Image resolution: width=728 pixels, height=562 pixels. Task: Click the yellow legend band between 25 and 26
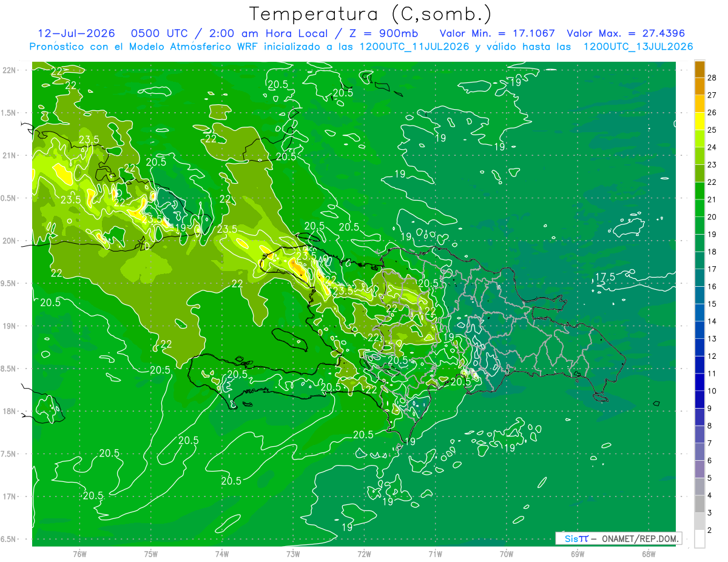[699, 121]
